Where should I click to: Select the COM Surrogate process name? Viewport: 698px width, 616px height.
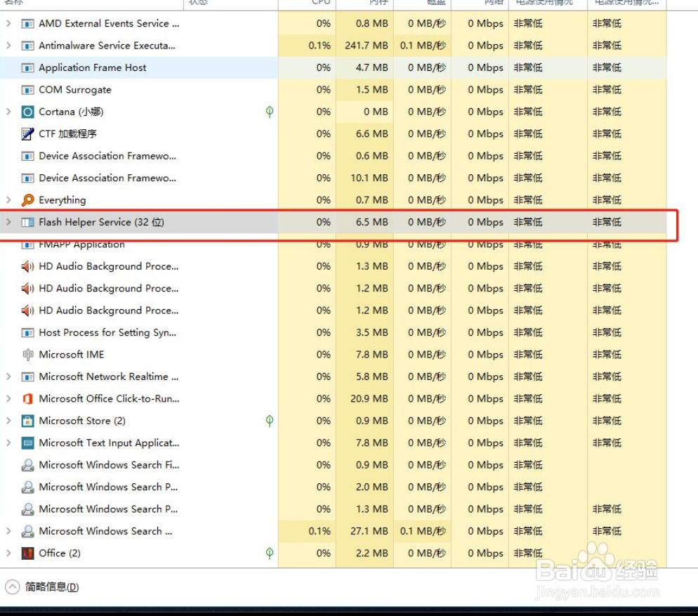74,90
